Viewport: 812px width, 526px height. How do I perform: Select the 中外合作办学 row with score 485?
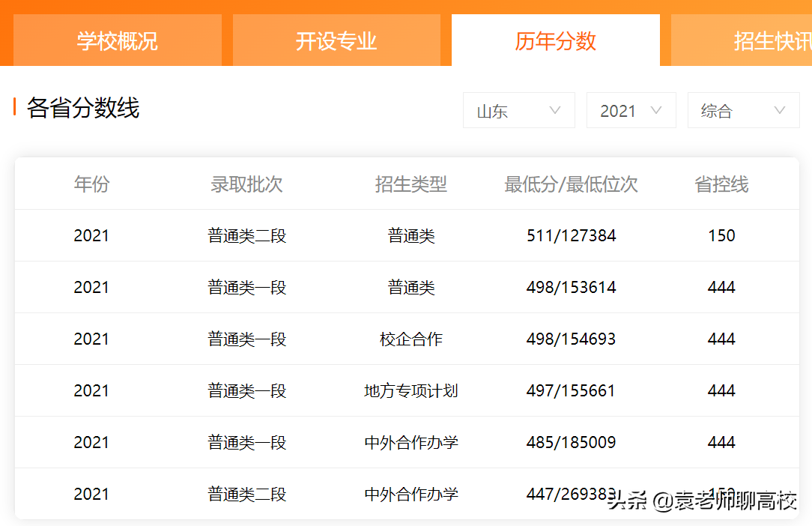coord(411,442)
